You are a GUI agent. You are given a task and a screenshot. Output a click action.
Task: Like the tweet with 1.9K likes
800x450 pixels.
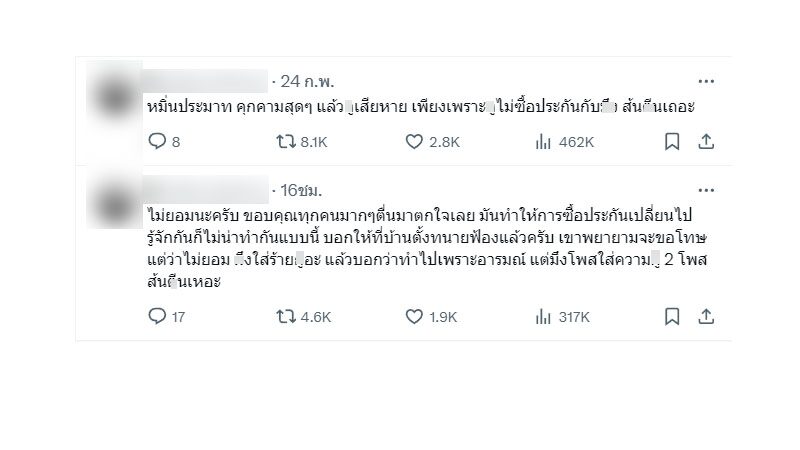[x=415, y=317]
